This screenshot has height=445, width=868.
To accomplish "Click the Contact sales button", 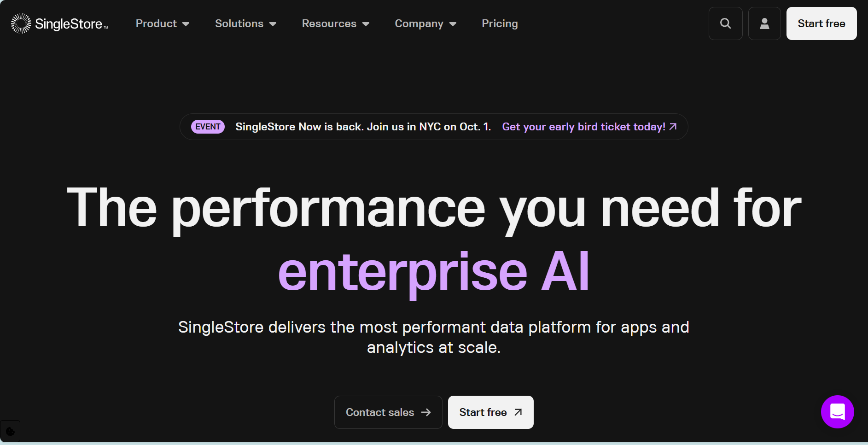I will (x=388, y=412).
